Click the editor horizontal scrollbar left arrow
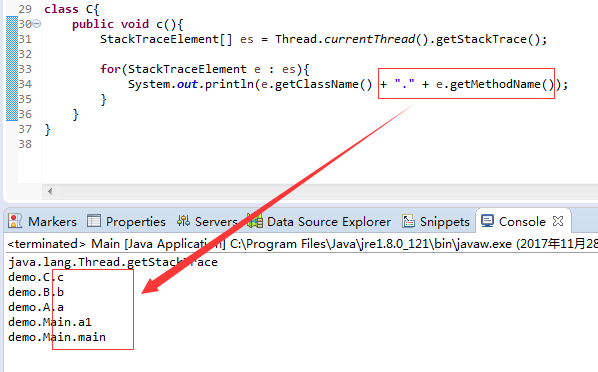The width and height of the screenshot is (598, 372). 50,192
